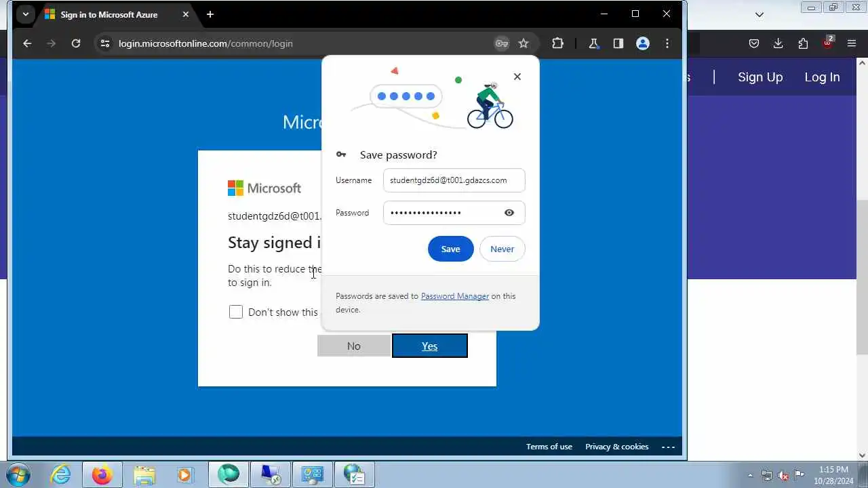This screenshot has width=868, height=488.
Task: Open Firefox downloads icon
Action: [x=778, y=43]
